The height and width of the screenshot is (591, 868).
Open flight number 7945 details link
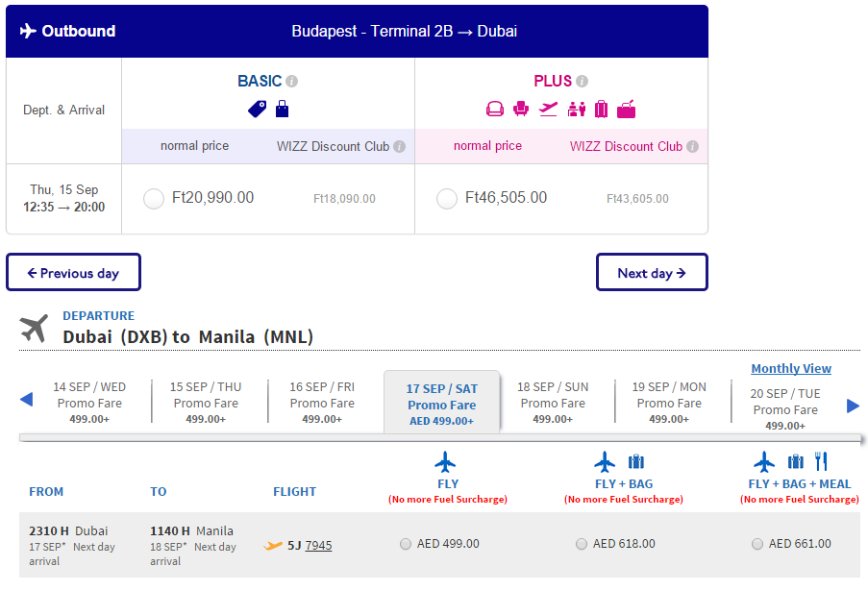(318, 546)
